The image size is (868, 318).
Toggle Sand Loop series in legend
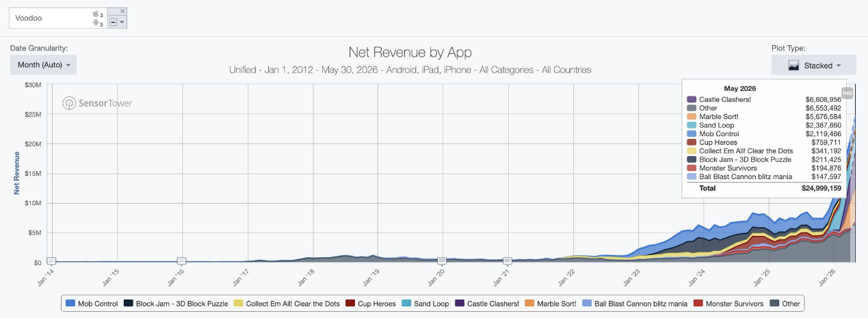click(425, 303)
